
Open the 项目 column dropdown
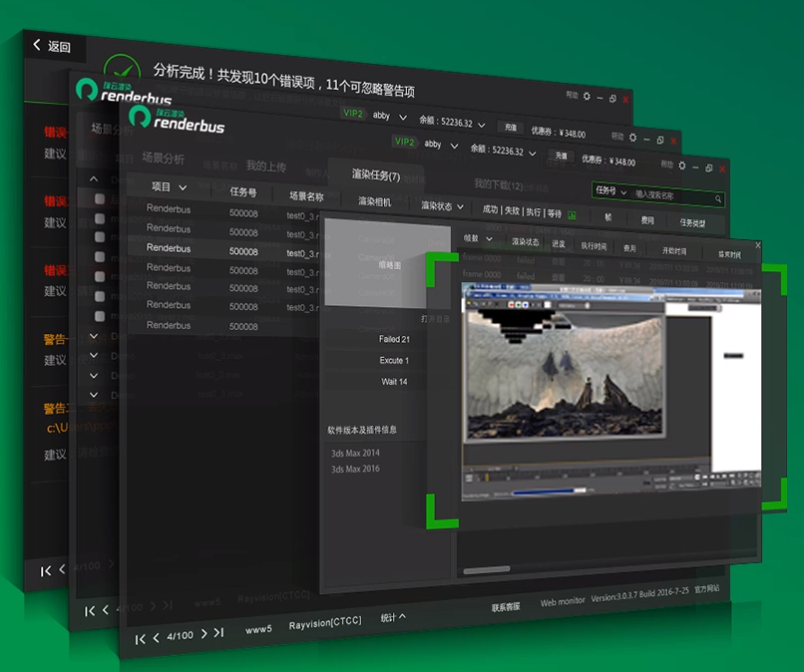pyautogui.click(x=183, y=187)
